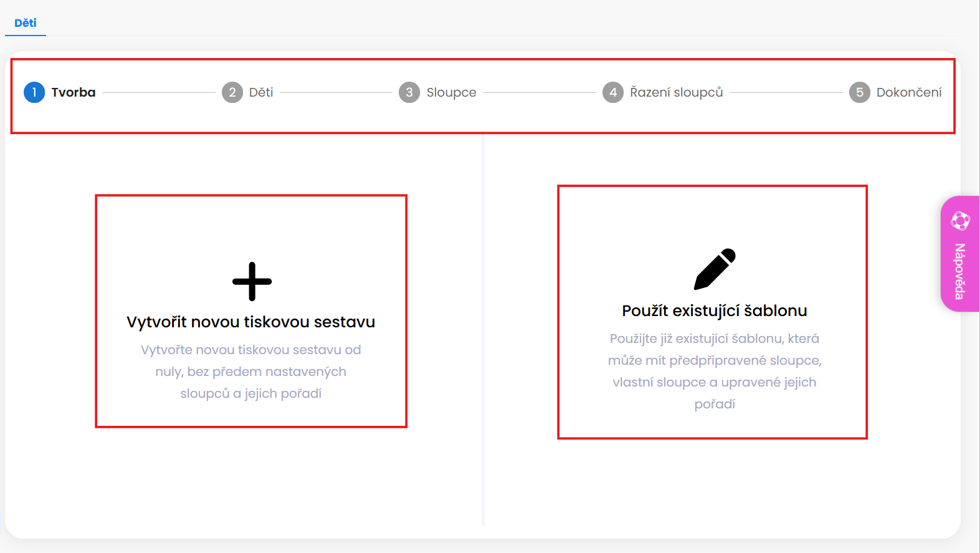Open the Nápověda side panel
The image size is (980, 553).
(960, 254)
